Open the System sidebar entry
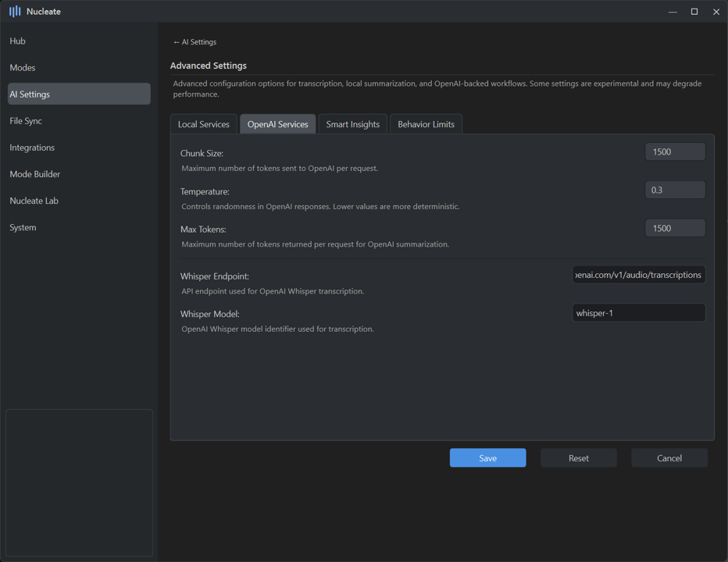Image resolution: width=728 pixels, height=562 pixels. 23,227
